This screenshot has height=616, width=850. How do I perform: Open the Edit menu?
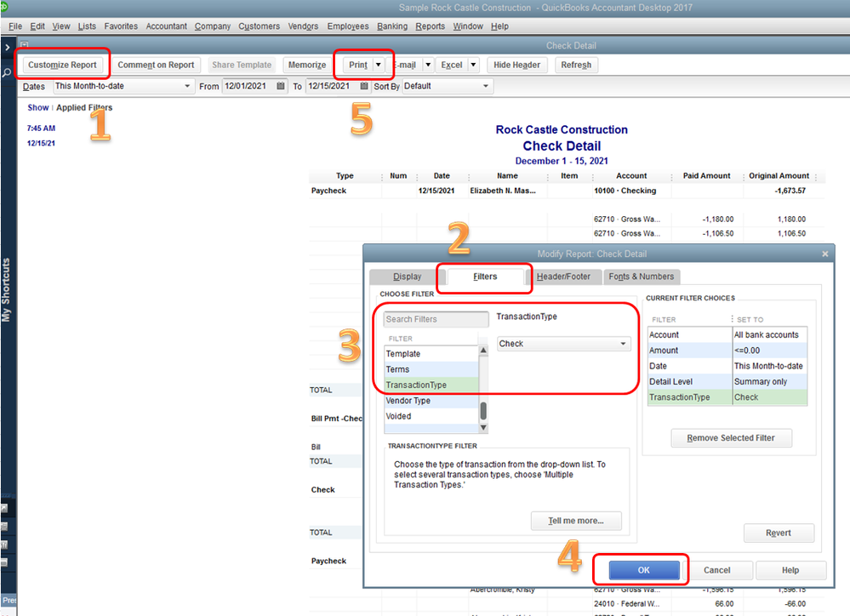pos(37,26)
